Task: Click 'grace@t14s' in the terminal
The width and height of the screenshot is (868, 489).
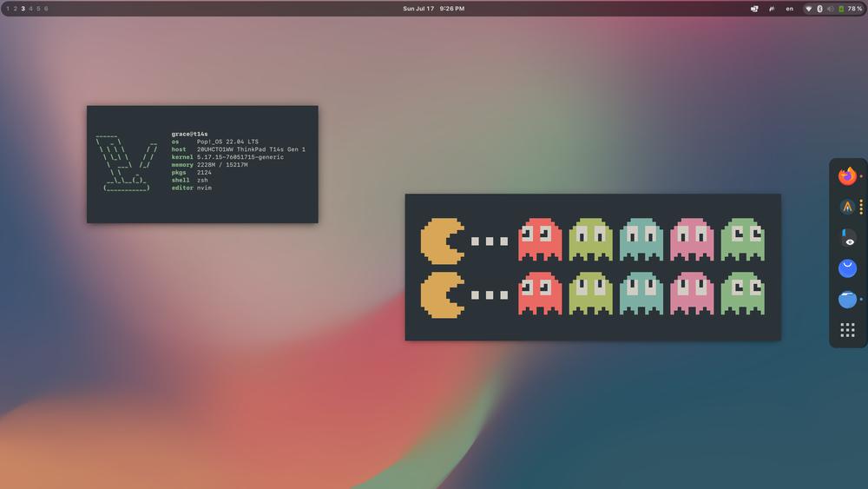Action: click(x=189, y=134)
